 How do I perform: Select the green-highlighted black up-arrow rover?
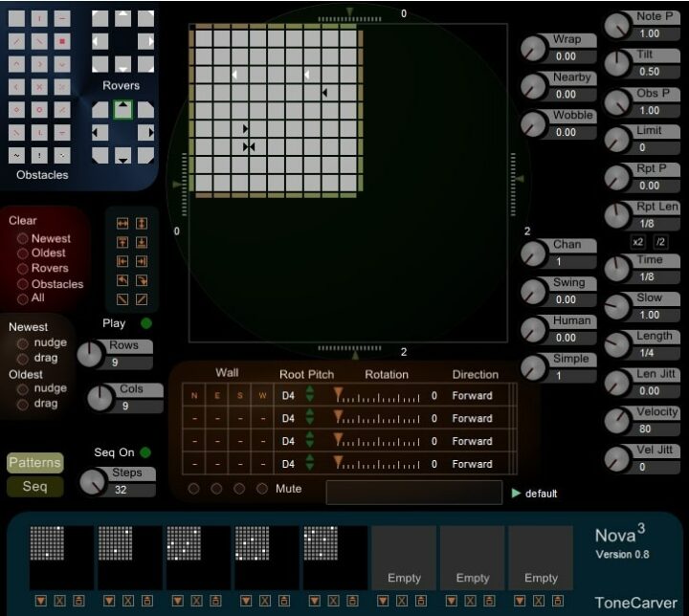(x=122, y=111)
